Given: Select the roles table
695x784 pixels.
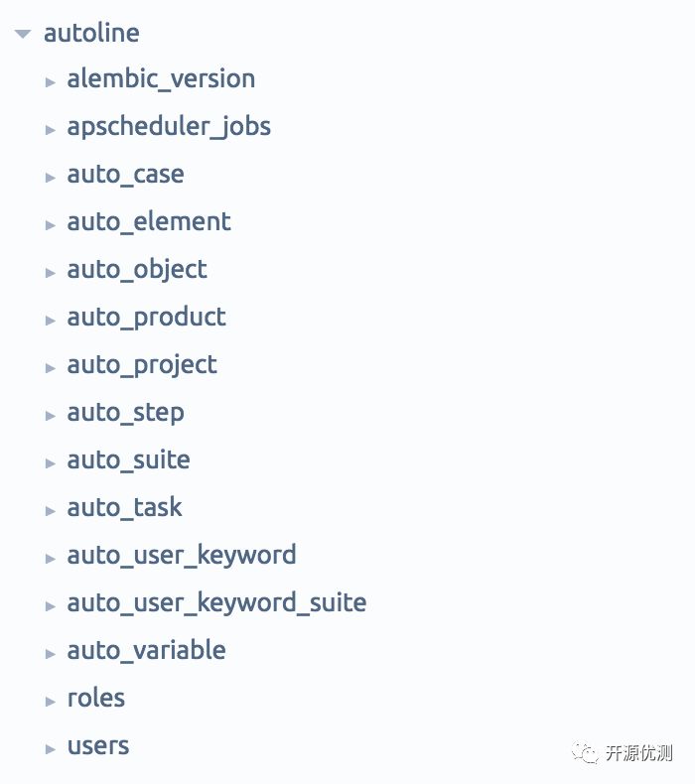Looking at the screenshot, I should [96, 698].
